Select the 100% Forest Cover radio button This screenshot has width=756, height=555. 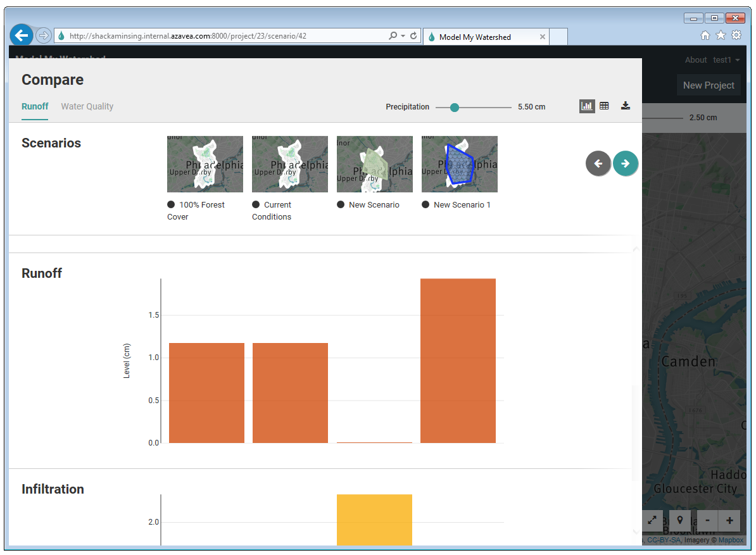[x=170, y=204]
